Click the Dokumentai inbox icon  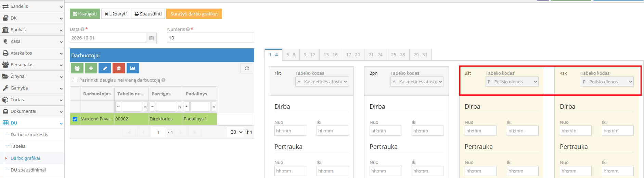click(x=5, y=111)
